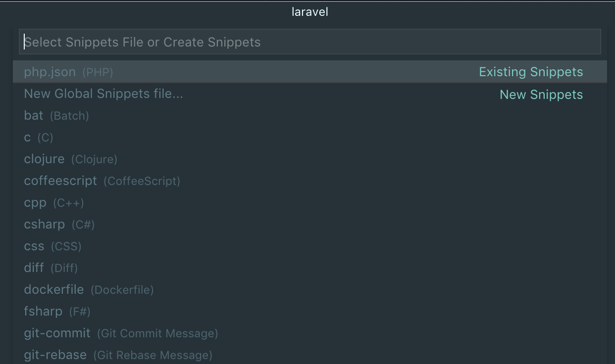615x364 pixels.
Task: Click the Select Snippets File search field
Action: tap(309, 42)
